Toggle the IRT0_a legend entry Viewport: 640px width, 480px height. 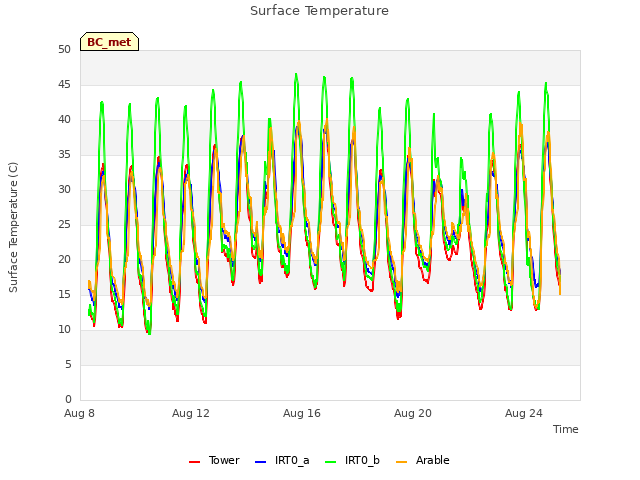click(x=282, y=460)
